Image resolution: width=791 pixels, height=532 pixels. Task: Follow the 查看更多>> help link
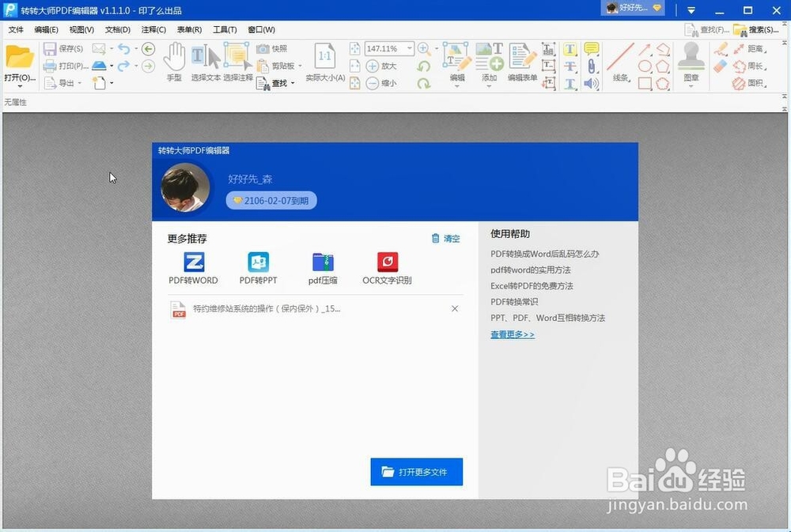click(x=512, y=334)
